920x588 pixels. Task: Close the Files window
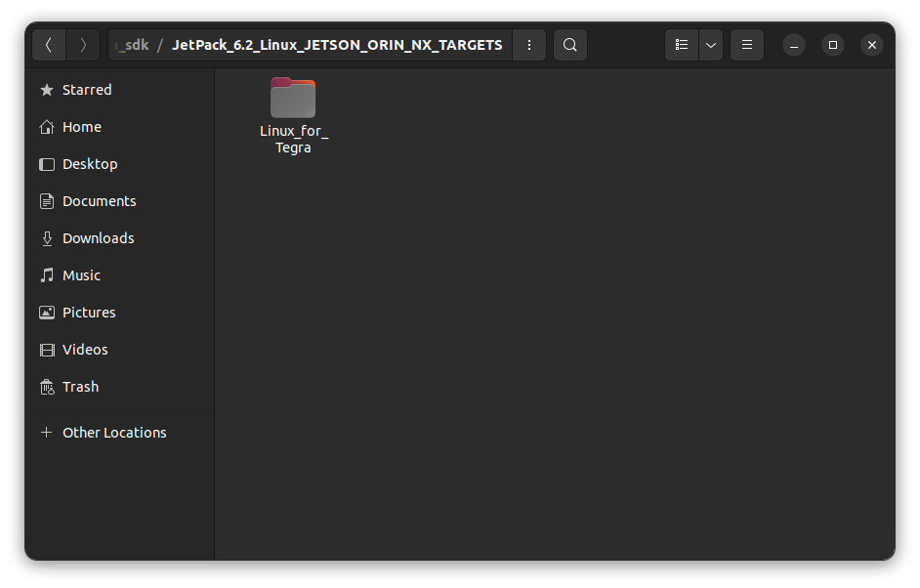coord(872,45)
